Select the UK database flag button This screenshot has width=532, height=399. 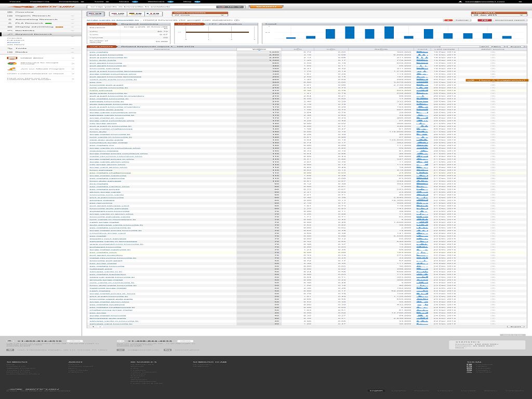[x=118, y=14]
